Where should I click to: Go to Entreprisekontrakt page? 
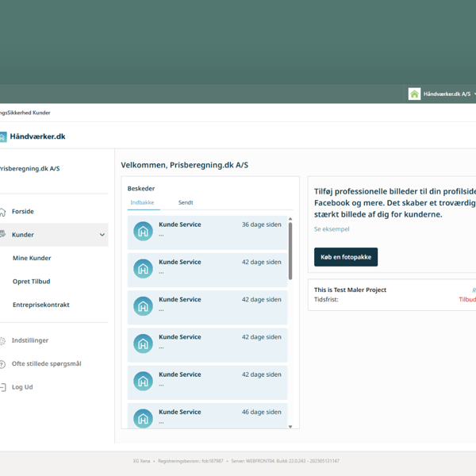[40, 305]
